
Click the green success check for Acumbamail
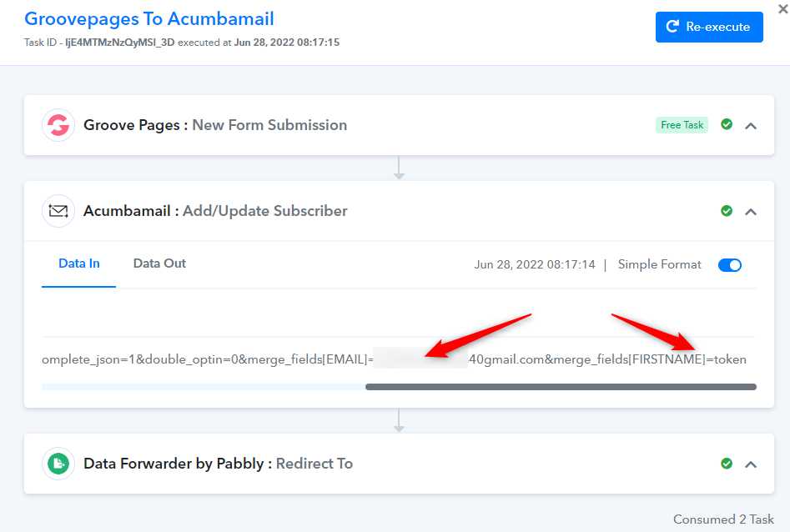(727, 211)
